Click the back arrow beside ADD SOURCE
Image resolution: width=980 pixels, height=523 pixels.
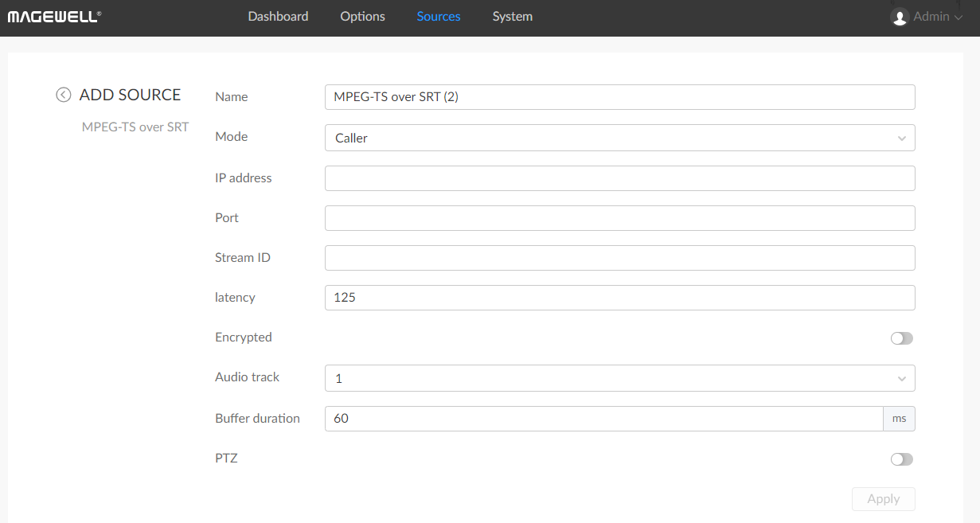pyautogui.click(x=64, y=95)
